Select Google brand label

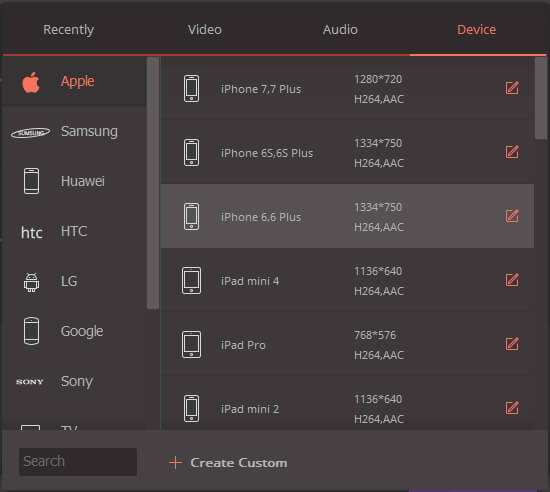coord(82,331)
